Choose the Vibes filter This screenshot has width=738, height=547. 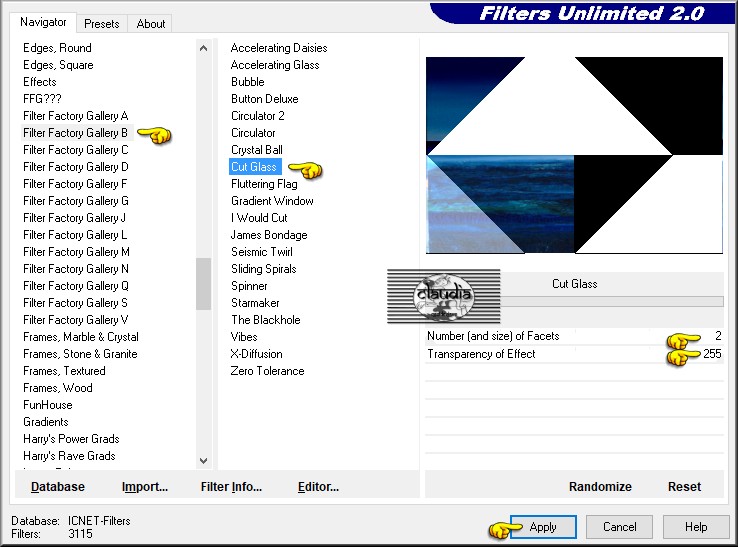pyautogui.click(x=244, y=337)
